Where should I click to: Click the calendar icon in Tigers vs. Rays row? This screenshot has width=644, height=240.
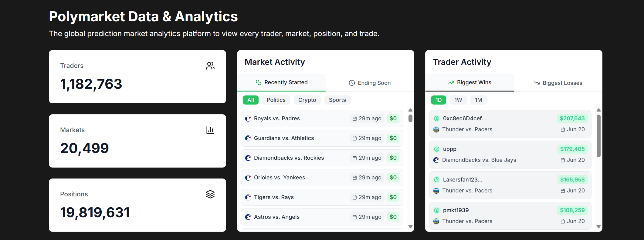[x=354, y=198]
